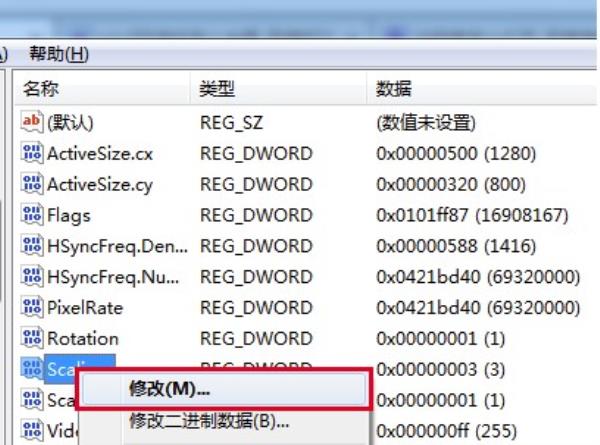Choose 修改二进制数据(B)... from the context menu
The height and width of the screenshot is (445, 600).
point(209,421)
